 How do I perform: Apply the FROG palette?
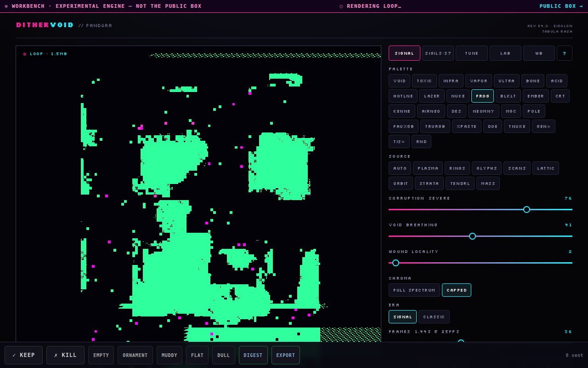pos(482,96)
